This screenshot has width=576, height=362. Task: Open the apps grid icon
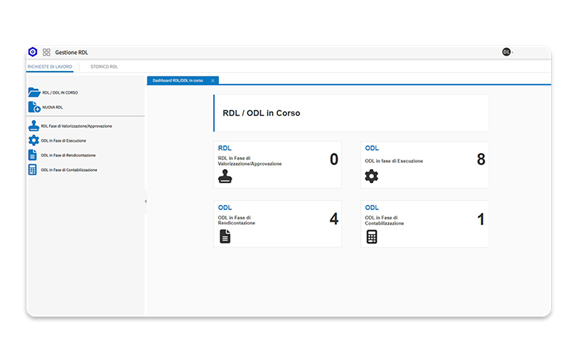[46, 52]
